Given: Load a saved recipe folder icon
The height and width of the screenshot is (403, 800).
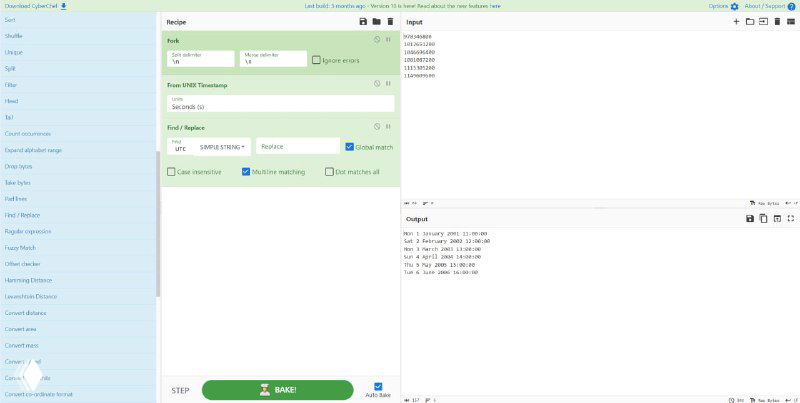Looking at the screenshot, I should (x=377, y=21).
